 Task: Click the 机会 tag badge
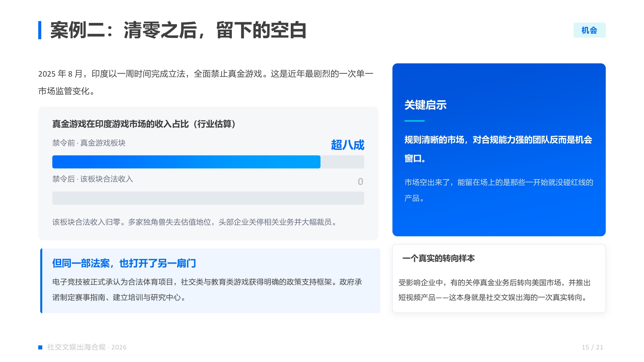[589, 30]
